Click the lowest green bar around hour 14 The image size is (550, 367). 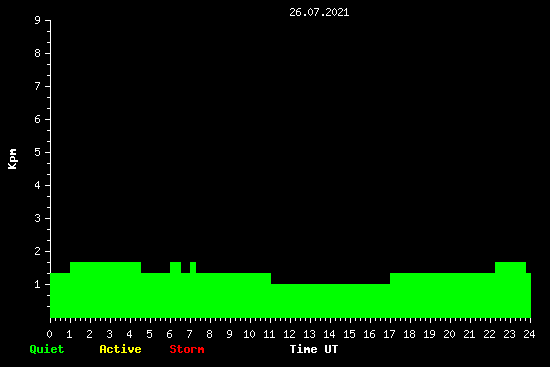330,301
